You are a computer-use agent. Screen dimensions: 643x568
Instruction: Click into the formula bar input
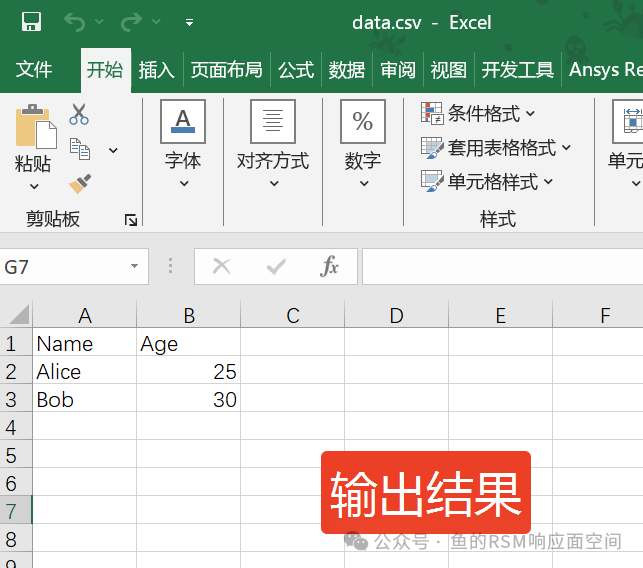503,266
